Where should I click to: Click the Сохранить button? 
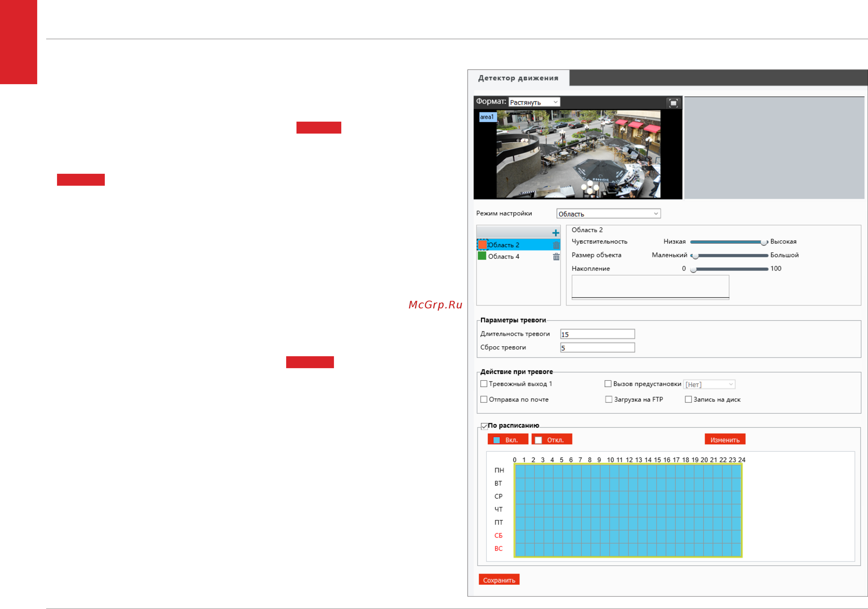499,579
